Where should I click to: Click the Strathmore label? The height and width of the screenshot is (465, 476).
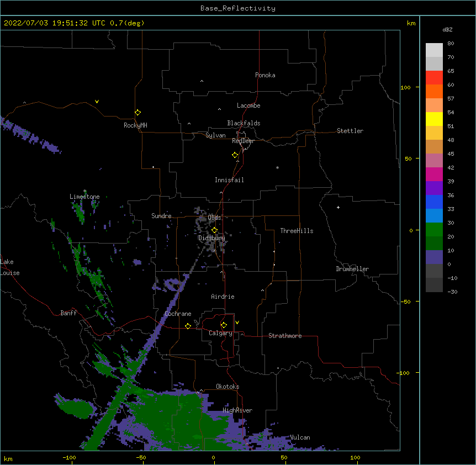coord(285,336)
